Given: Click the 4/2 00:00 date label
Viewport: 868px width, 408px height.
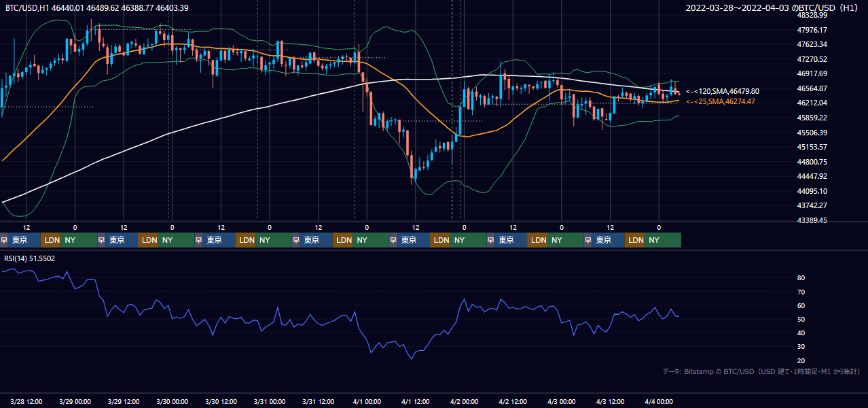Looking at the screenshot, I should pos(465,401).
